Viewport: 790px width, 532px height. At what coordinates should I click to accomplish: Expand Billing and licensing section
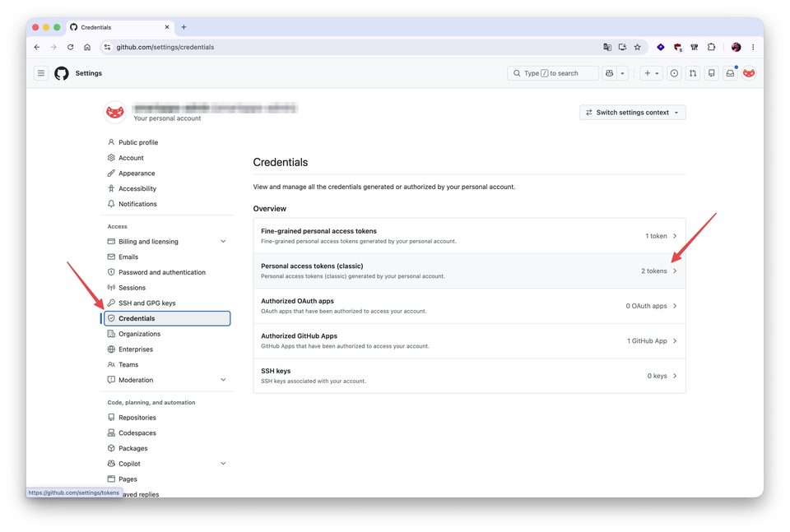(x=223, y=241)
